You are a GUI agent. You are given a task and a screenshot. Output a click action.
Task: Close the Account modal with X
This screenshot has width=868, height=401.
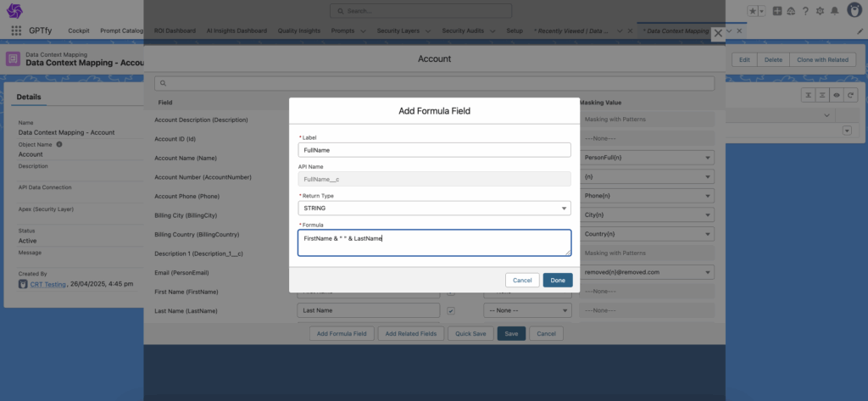(x=718, y=33)
